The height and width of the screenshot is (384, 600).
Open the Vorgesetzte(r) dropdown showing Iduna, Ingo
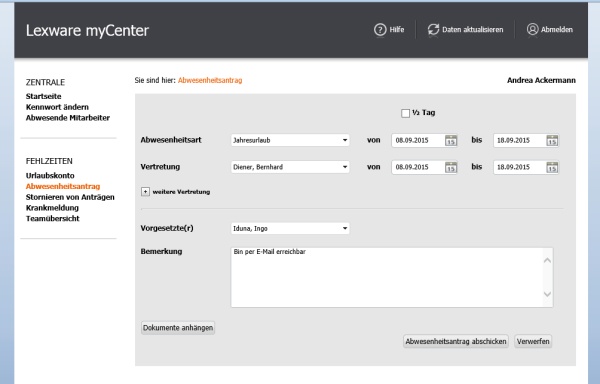[290, 228]
